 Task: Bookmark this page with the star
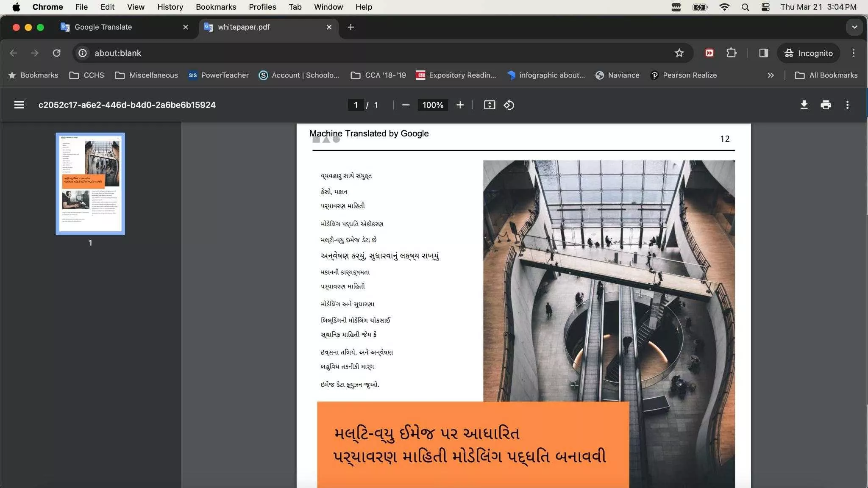coord(679,53)
